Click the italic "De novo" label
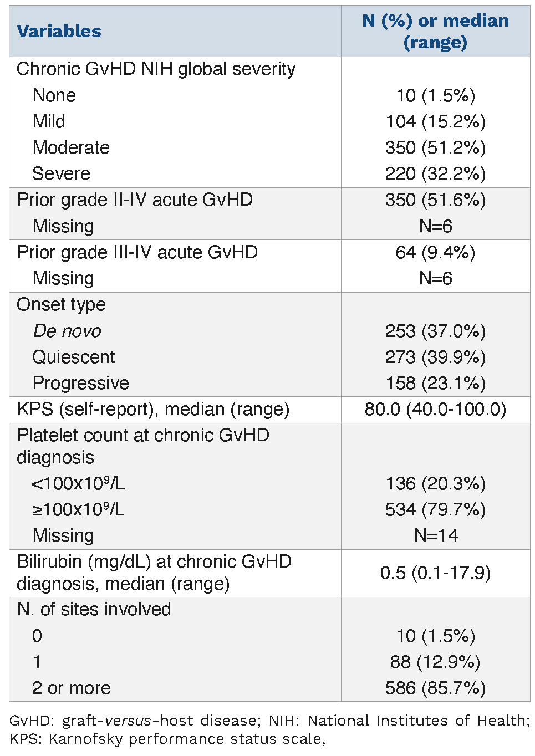The image size is (535, 756). click(67, 331)
